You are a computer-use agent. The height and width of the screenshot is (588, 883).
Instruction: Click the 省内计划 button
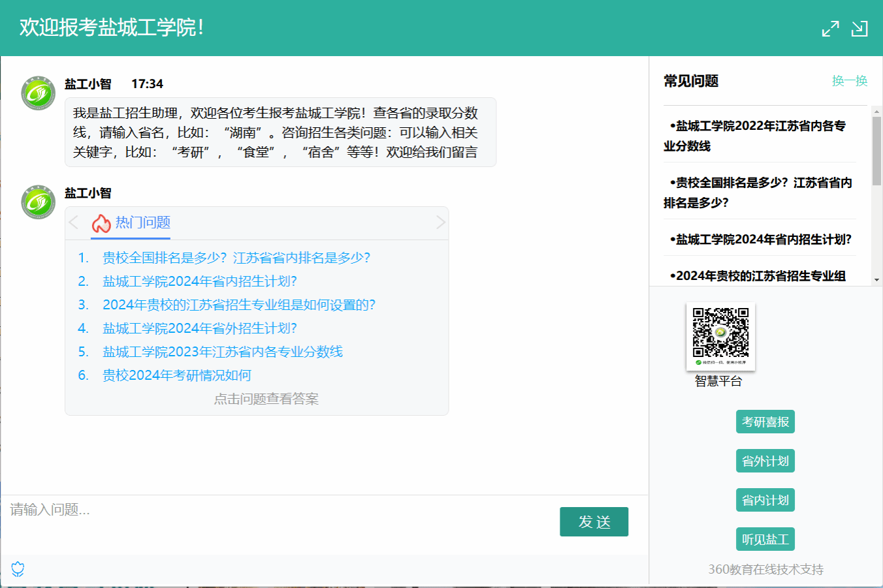(765, 501)
